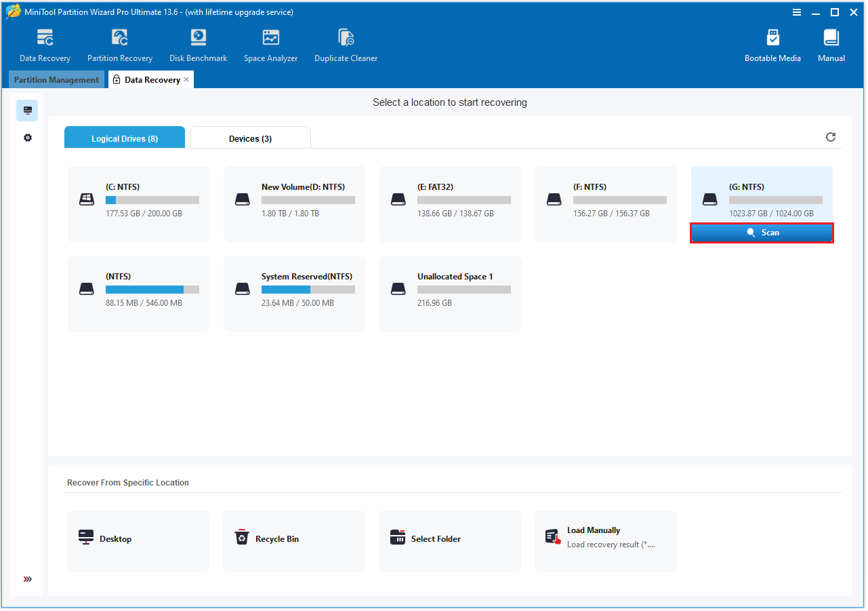Click the G drive disk icon

[x=710, y=199]
